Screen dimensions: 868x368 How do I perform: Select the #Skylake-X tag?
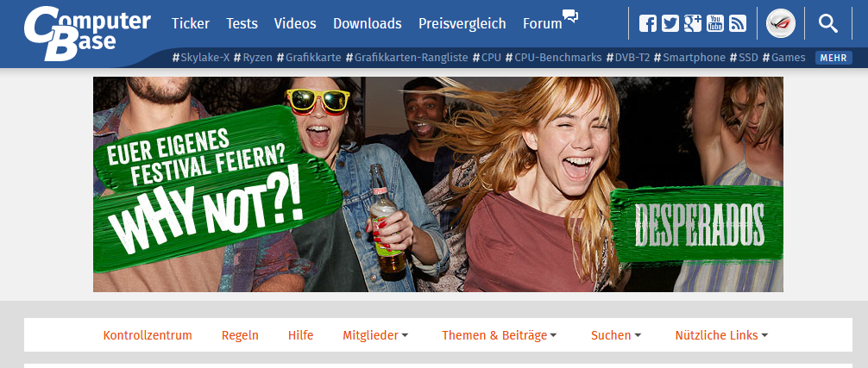coord(201,58)
